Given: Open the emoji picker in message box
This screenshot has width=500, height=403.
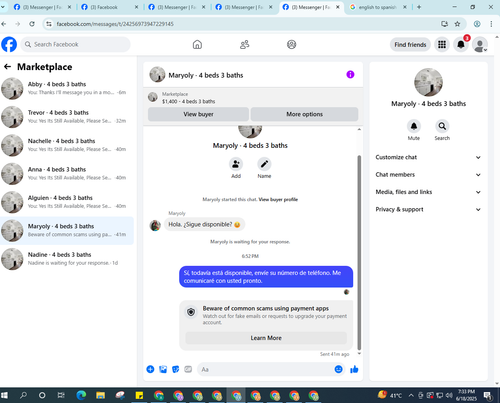Looking at the screenshot, I should click(x=338, y=369).
